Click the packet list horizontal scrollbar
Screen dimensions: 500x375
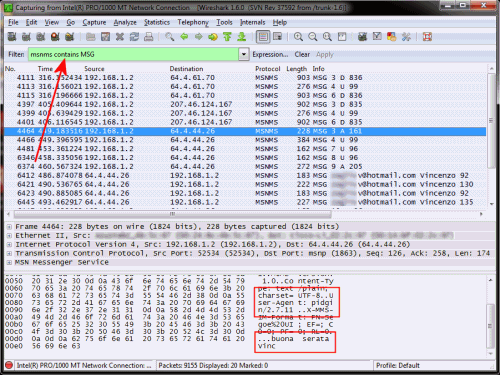click(x=173, y=214)
